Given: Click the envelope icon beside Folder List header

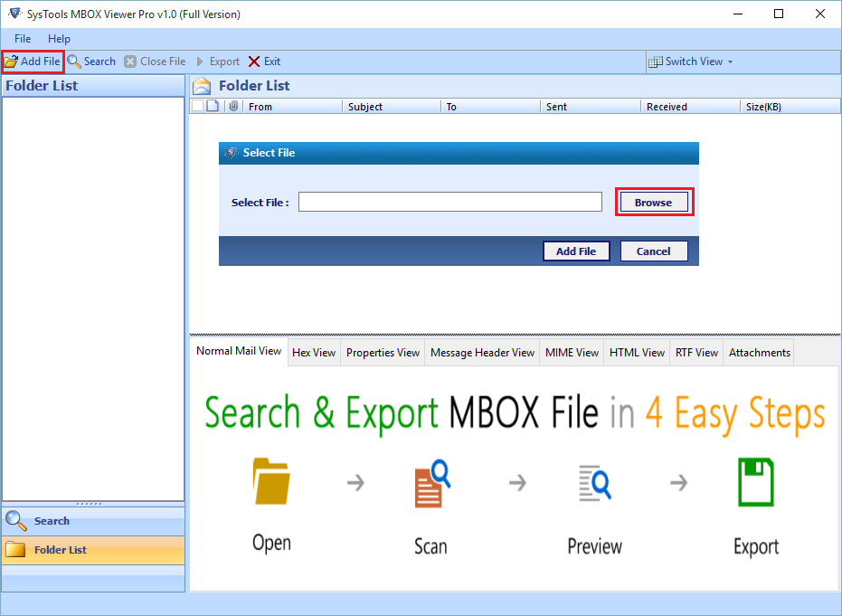Looking at the screenshot, I should (x=202, y=86).
